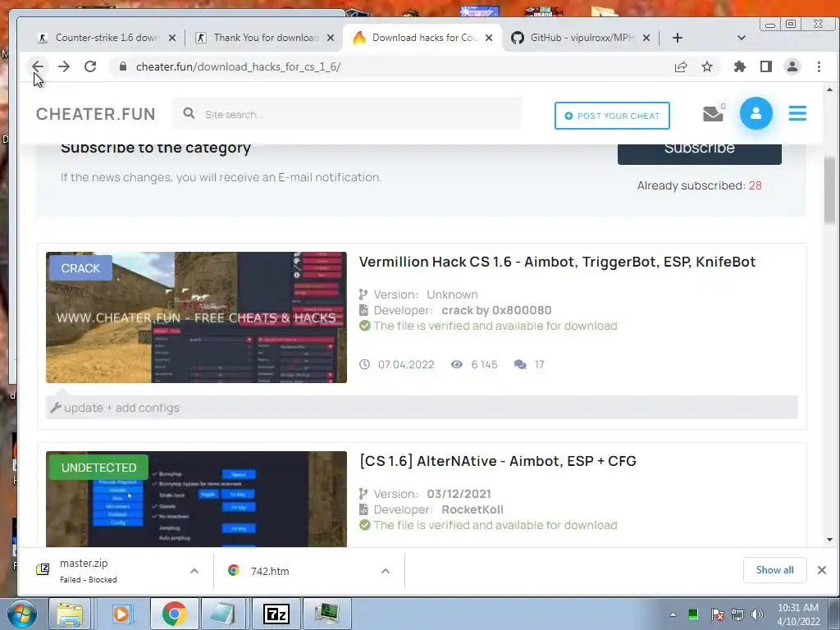Close the Thank You for download tab

point(331,38)
